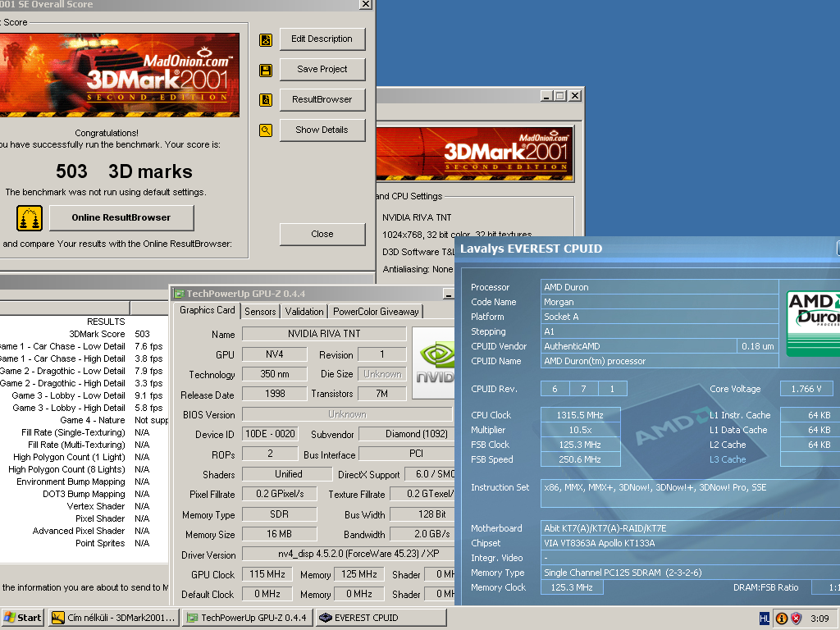
Task: Click Memory Clock value 125.3 MHz
Action: tap(572, 587)
